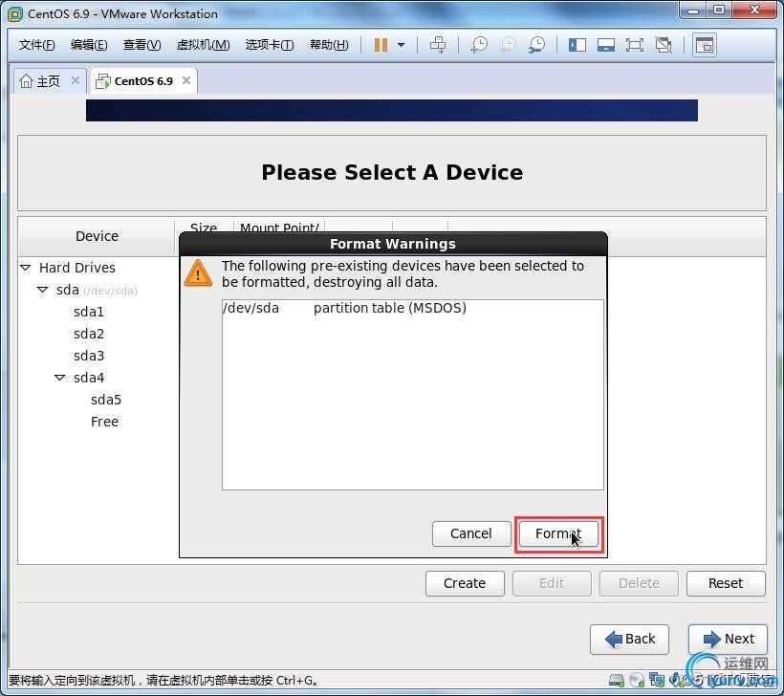Open the 查看(V) menu
Viewport: 784px width, 696px height.
coord(142,45)
